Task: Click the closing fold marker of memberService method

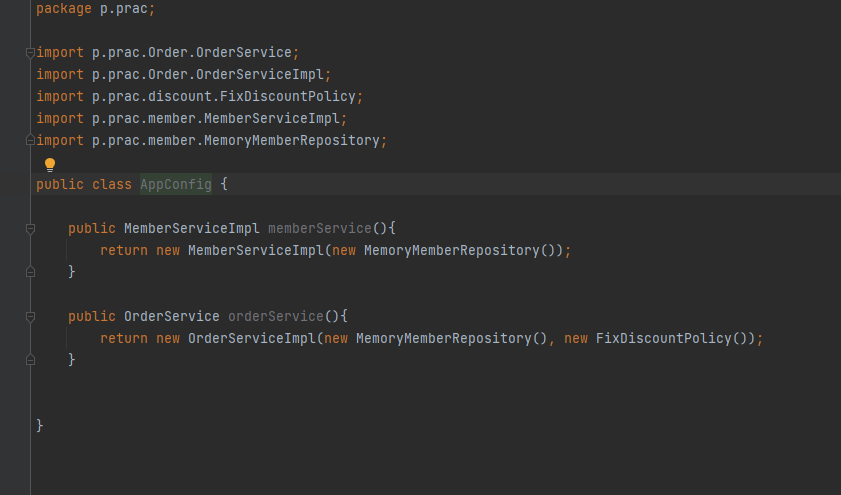Action: pyautogui.click(x=31, y=272)
